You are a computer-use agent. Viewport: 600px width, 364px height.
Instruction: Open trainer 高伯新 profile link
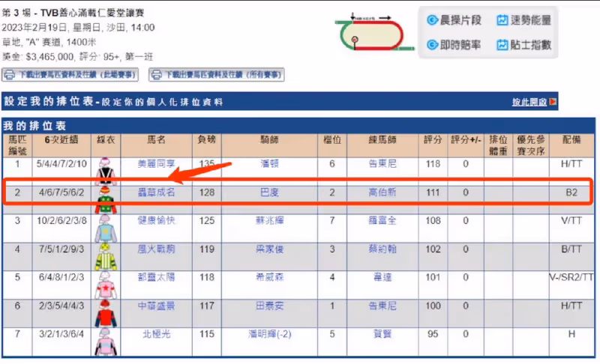coord(382,192)
